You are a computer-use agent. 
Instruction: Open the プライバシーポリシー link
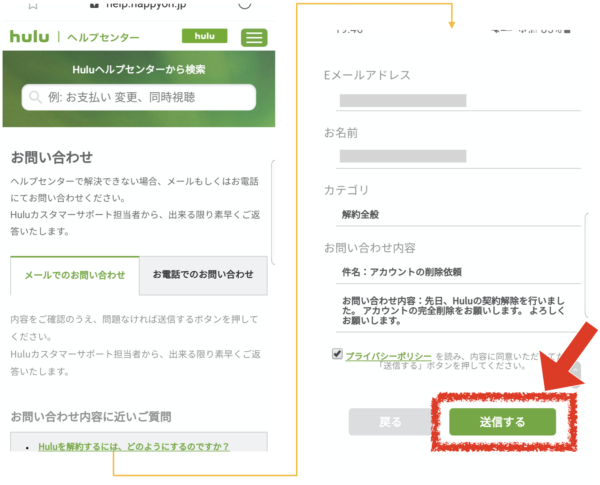(388, 356)
